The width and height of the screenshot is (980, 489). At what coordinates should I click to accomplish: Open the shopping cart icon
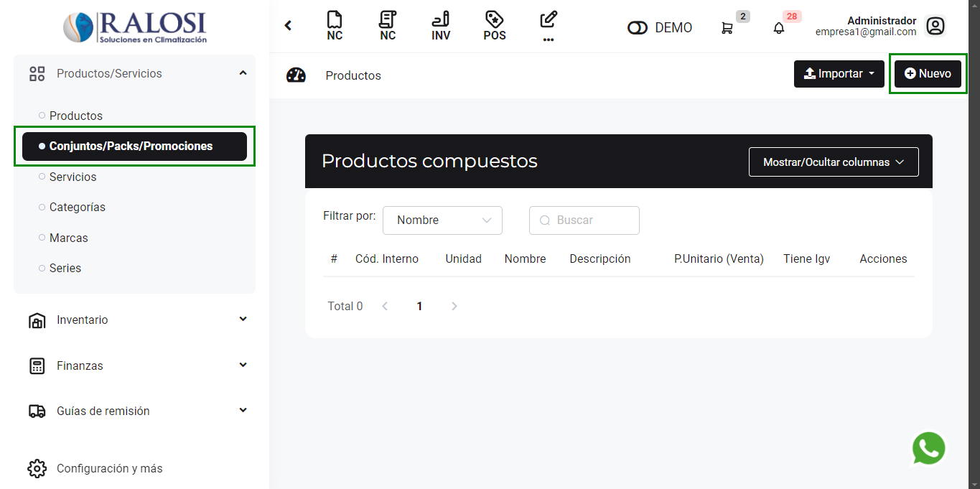pos(727,28)
